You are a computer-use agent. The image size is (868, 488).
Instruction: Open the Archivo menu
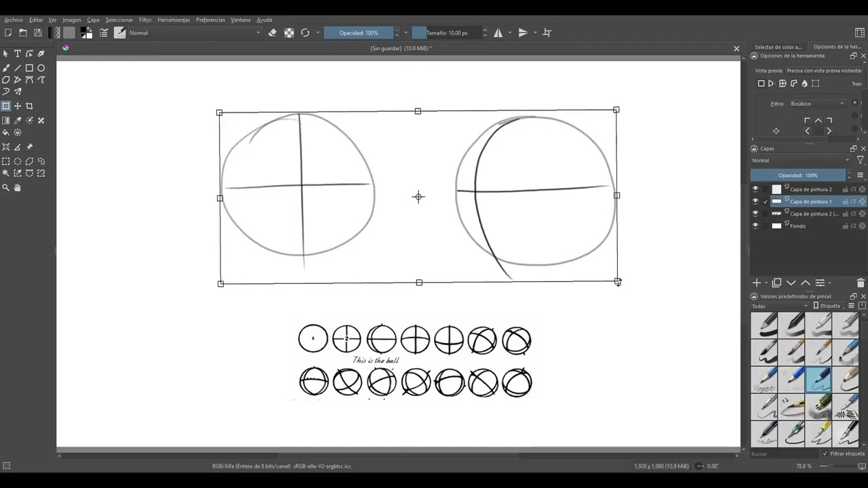(14, 20)
